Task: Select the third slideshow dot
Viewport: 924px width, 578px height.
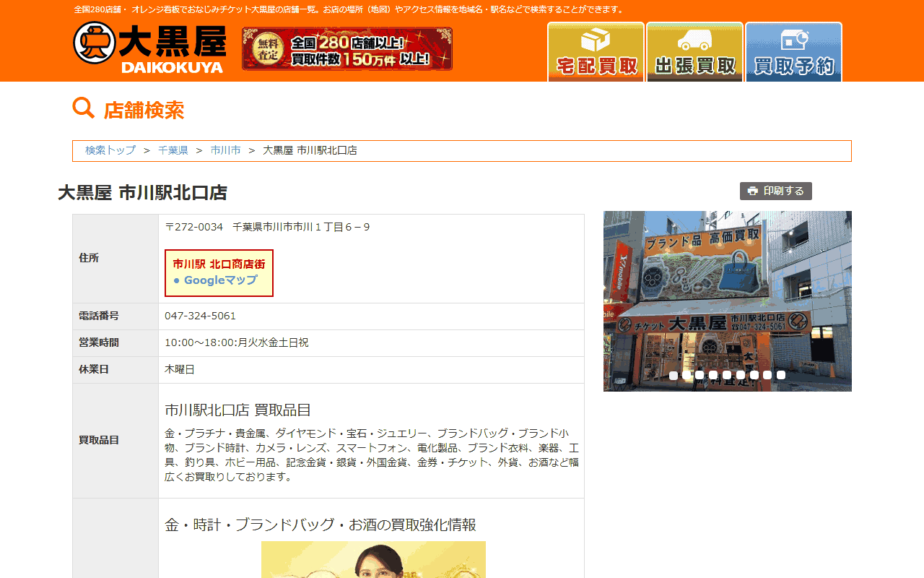Action: [699, 375]
